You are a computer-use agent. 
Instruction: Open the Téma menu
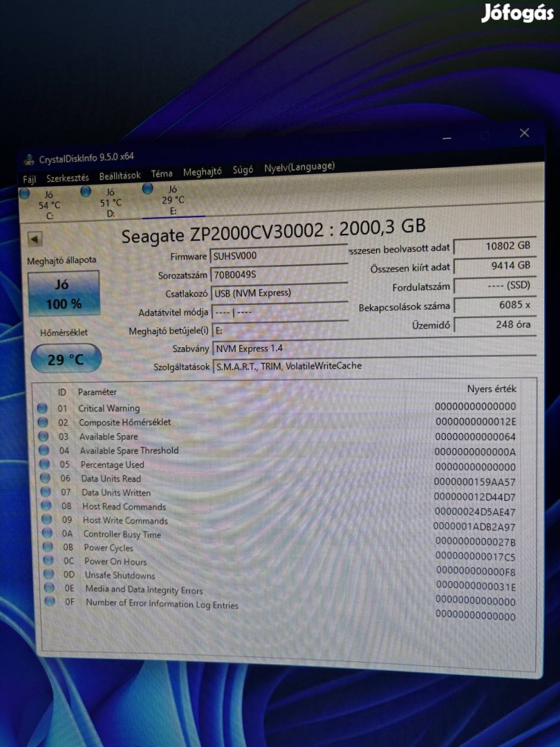coord(162,174)
